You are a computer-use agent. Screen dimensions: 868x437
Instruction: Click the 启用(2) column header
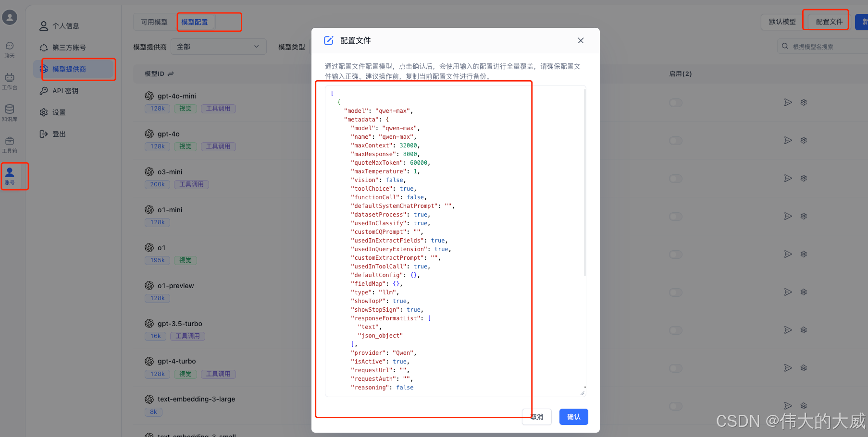[680, 74]
